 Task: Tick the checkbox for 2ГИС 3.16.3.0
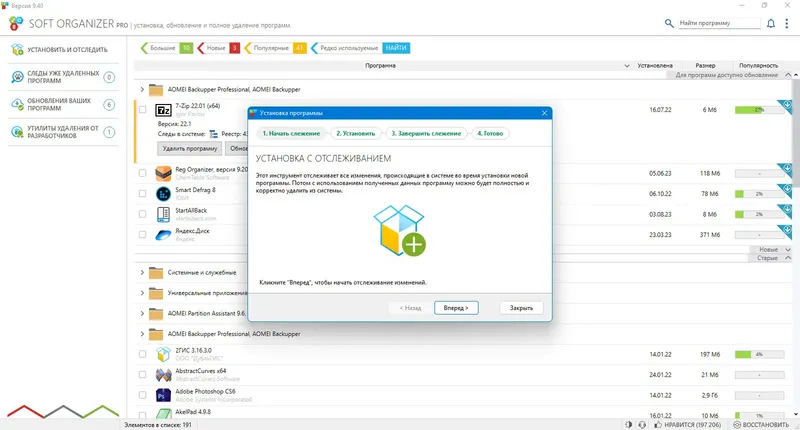(x=142, y=354)
